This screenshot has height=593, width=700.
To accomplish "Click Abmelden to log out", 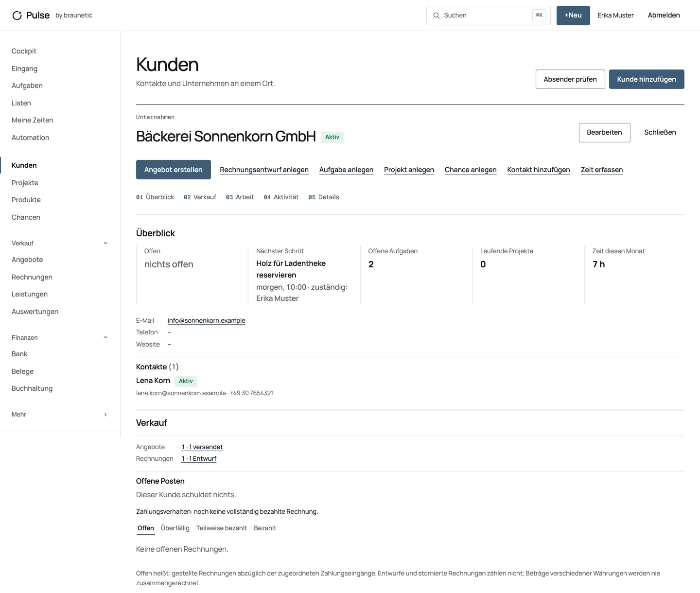I will click(664, 16).
